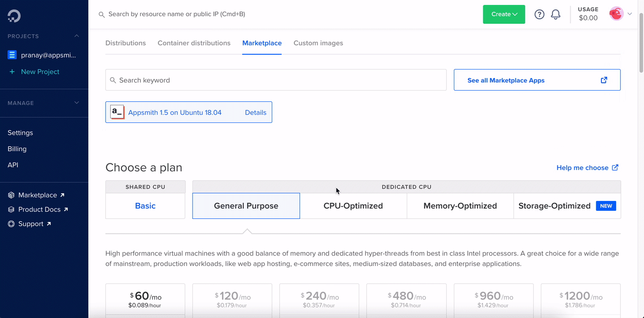Viewport: 644px width, 318px height.
Task: Click the DigitalOcean logo icon
Action: [x=14, y=16]
